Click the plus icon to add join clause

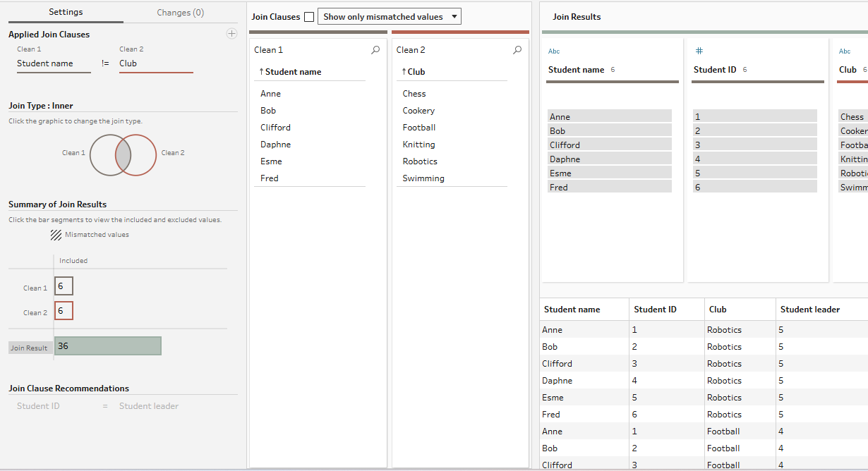(x=231, y=34)
